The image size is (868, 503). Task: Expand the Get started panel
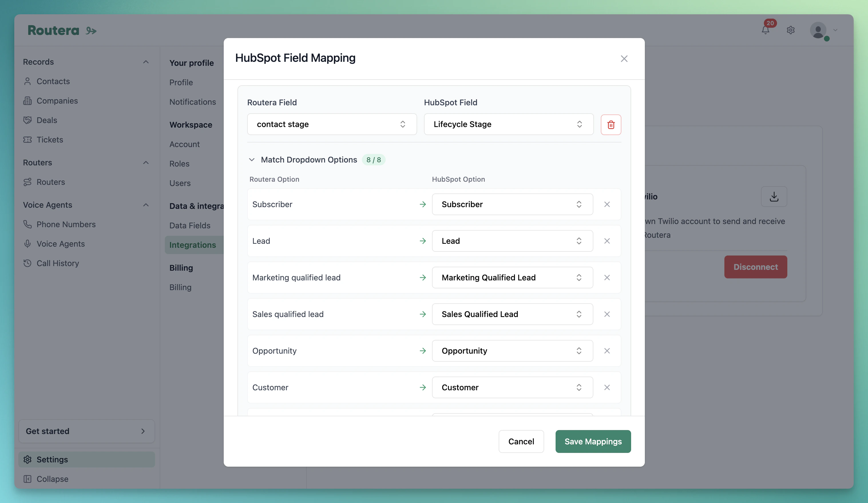86,431
